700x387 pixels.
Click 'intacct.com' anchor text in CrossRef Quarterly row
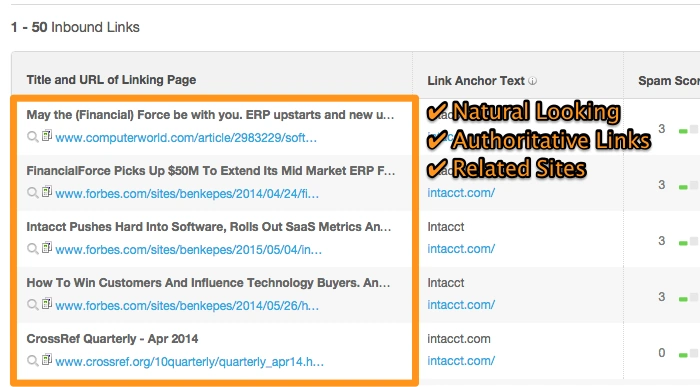click(458, 339)
